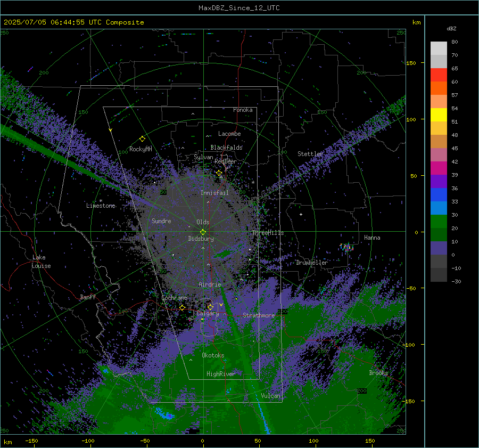Click the Hanna label
The image size is (479, 448).
(x=372, y=238)
